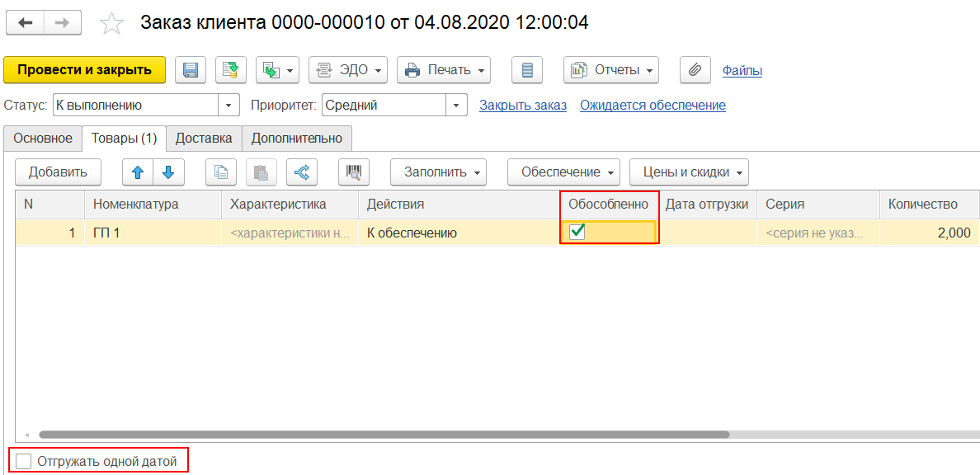This screenshot has height=475, width=980.
Task: Click the Статус field showing К выполнению
Action: pyautogui.click(x=135, y=106)
